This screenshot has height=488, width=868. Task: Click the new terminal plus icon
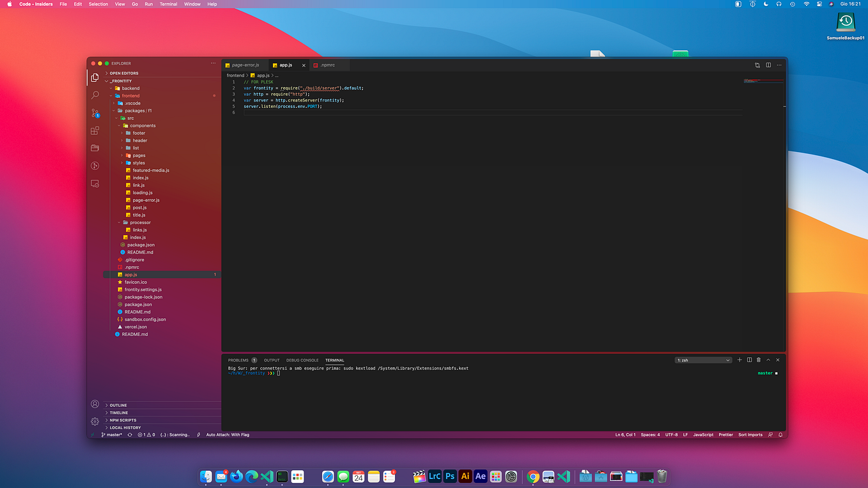pyautogui.click(x=740, y=360)
